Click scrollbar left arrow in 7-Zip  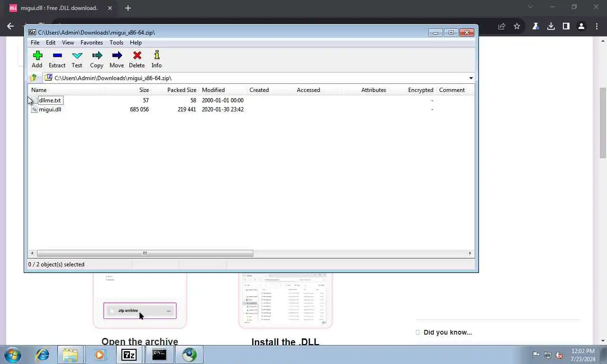32,253
